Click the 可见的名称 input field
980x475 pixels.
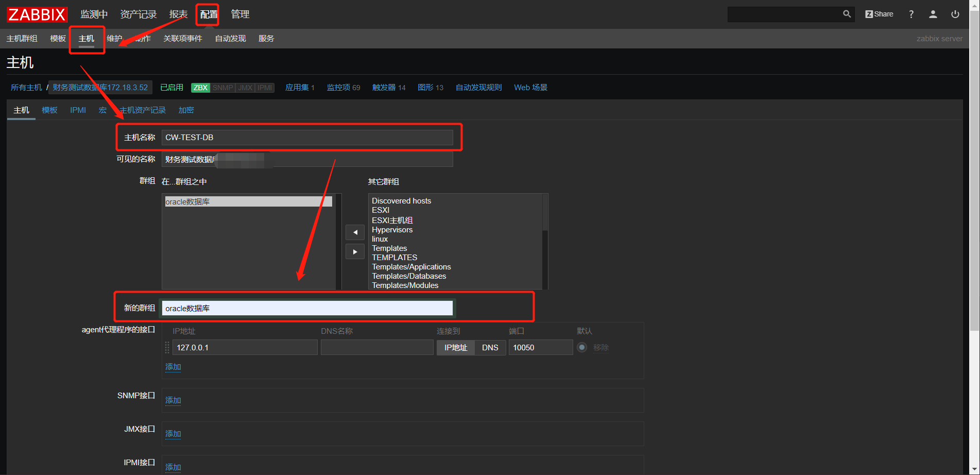tap(307, 159)
